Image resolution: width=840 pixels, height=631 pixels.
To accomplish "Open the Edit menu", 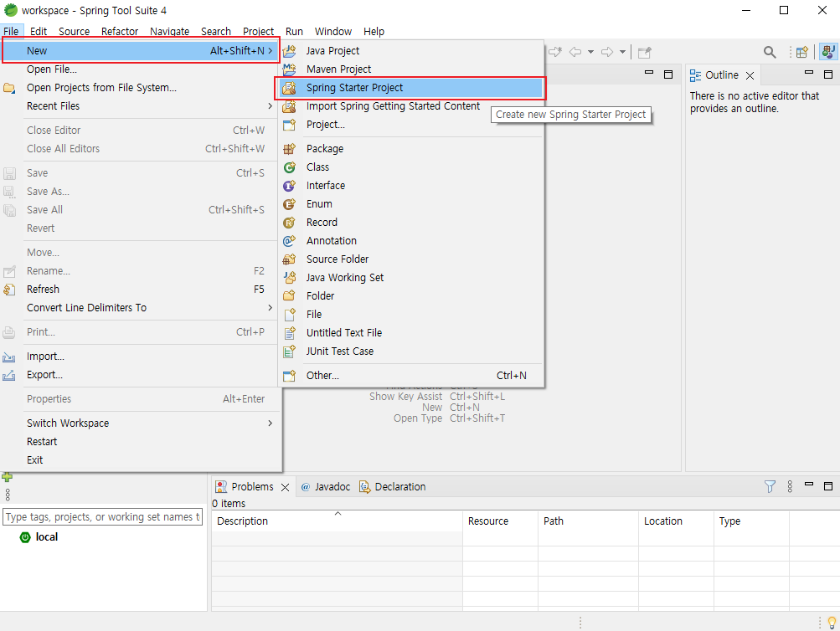I will 39,32.
